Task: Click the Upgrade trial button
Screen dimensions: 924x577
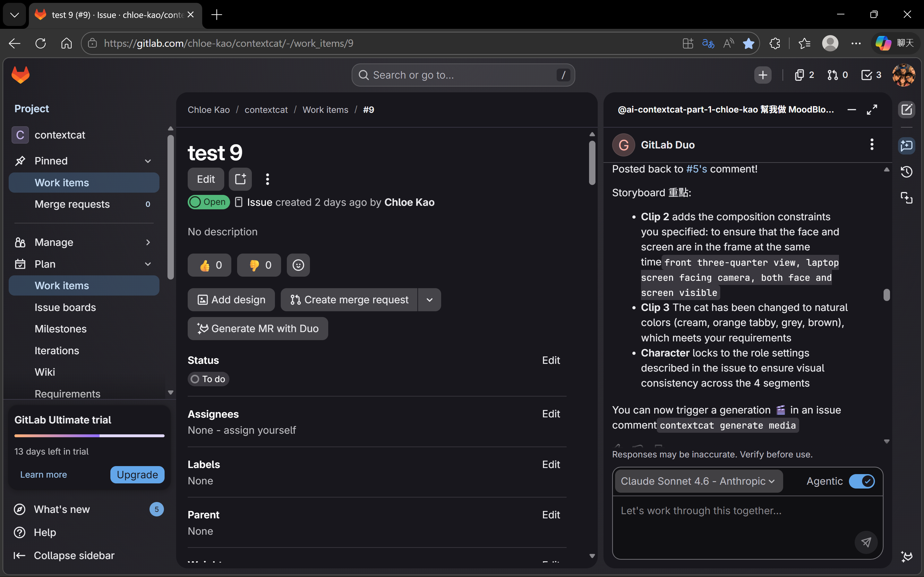Action: click(x=137, y=475)
